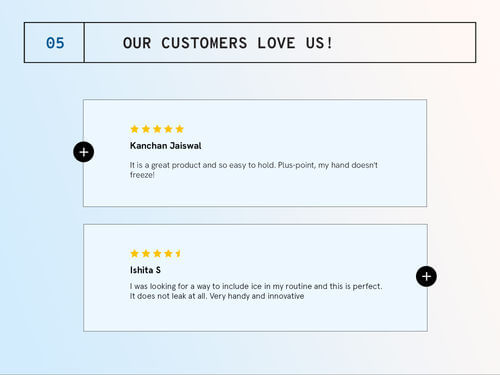Click the second star in Kanchan's rating

click(146, 129)
